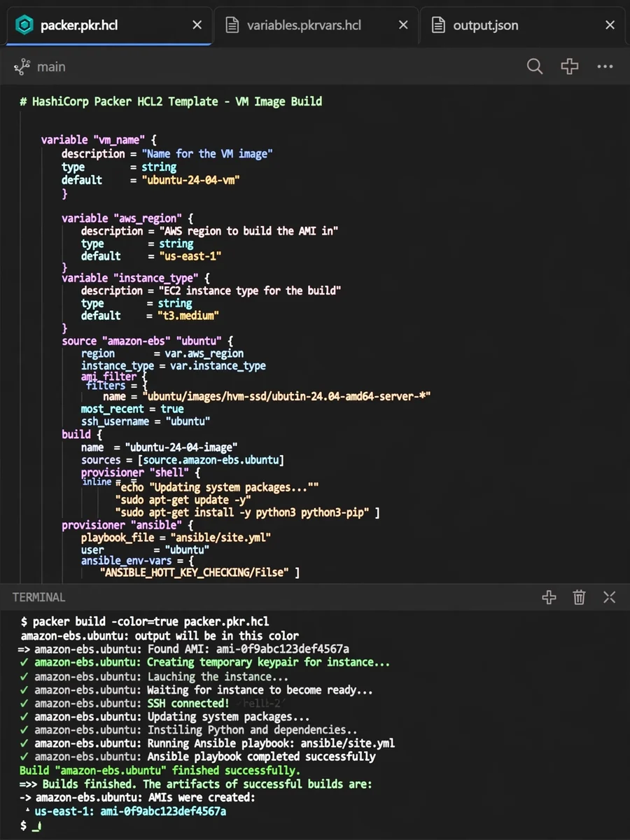Click provisioner "ansible" line
Image resolution: width=630 pixels, height=840 pixels.
[x=127, y=525]
